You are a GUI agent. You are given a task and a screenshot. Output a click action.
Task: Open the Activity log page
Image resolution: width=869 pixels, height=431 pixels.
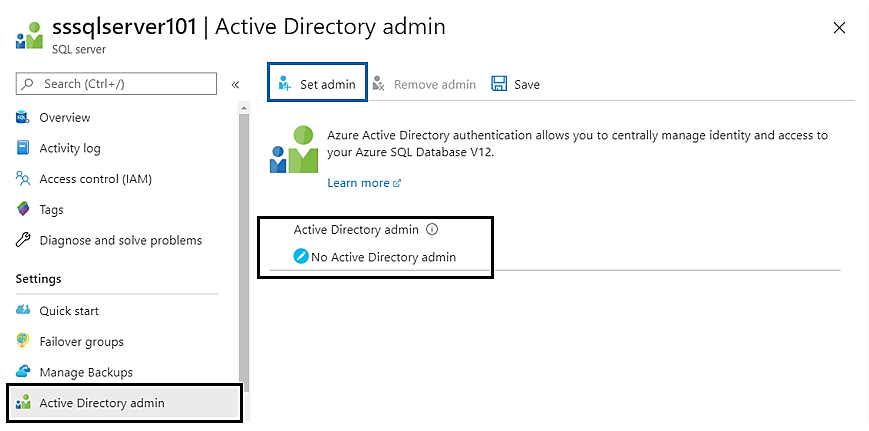pos(70,148)
